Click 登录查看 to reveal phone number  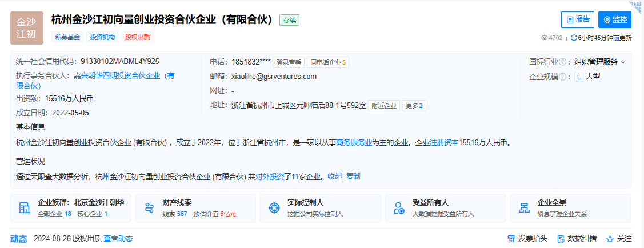[x=289, y=62]
